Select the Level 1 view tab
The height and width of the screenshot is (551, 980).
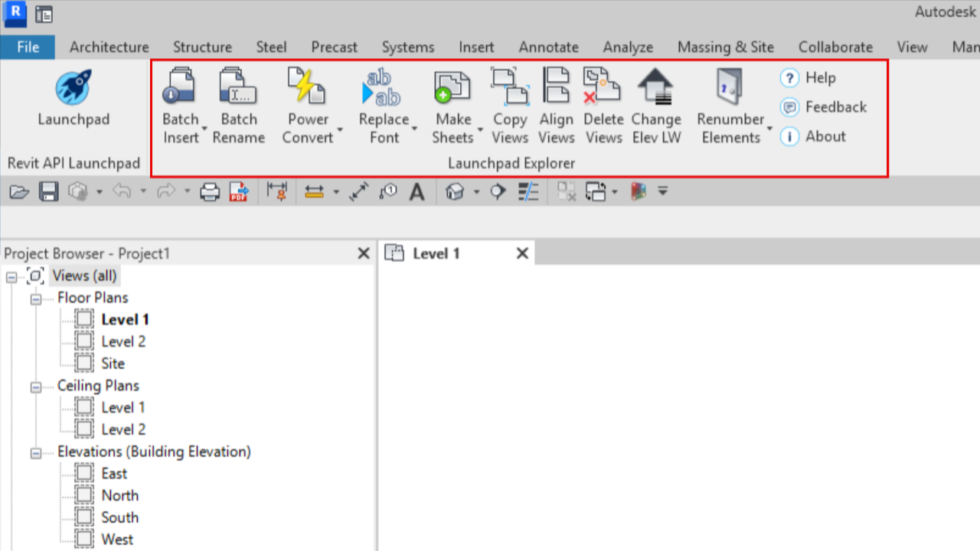[x=457, y=253]
